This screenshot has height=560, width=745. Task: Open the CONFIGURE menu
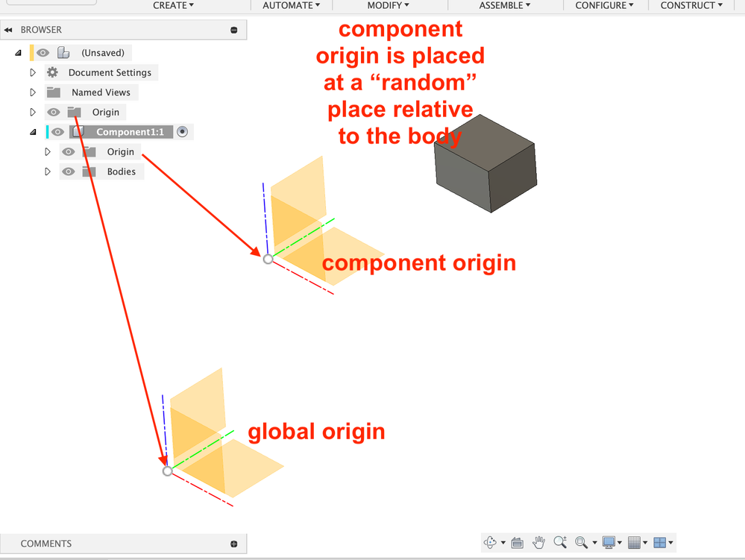tap(604, 5)
